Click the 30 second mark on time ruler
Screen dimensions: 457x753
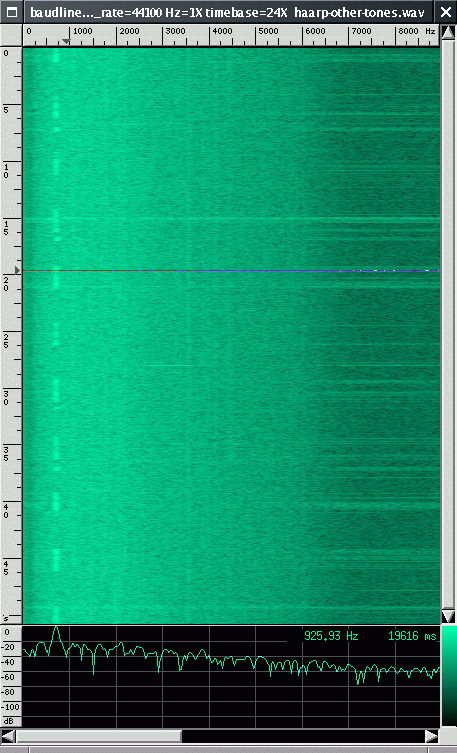(x=6, y=398)
